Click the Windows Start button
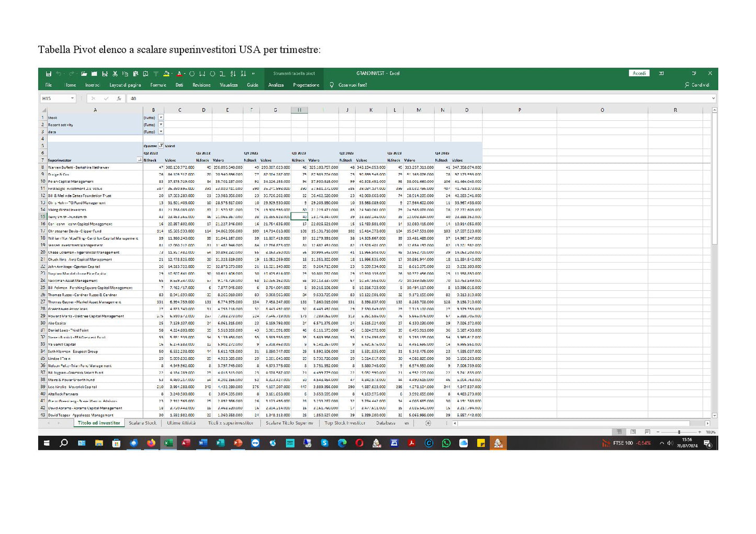 coord(47,443)
